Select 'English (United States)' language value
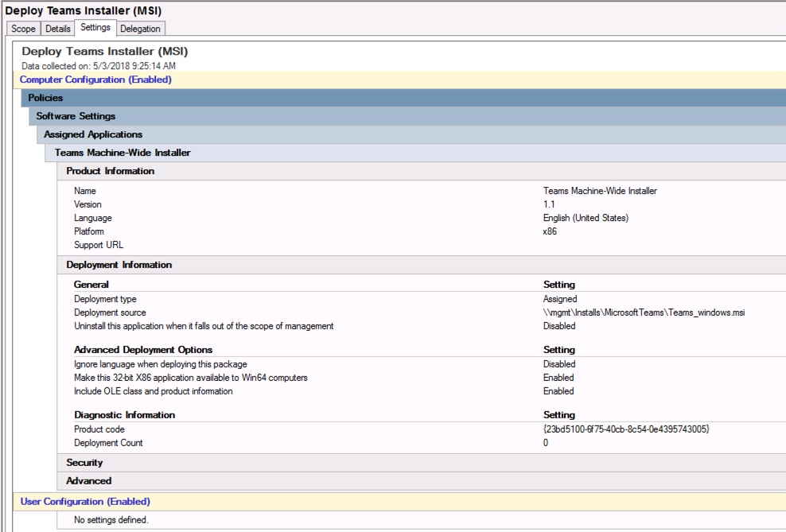The height and width of the screenshot is (532, 786). (586, 218)
